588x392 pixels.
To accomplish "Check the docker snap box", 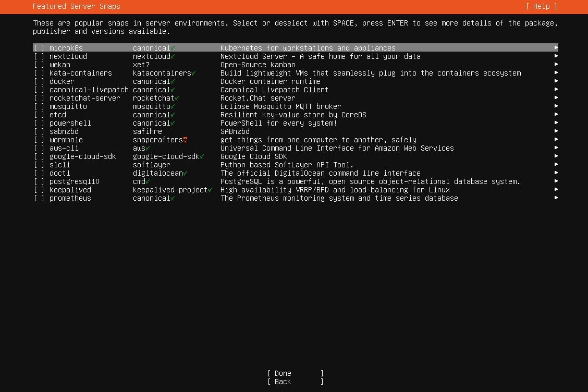I will (x=39, y=81).
